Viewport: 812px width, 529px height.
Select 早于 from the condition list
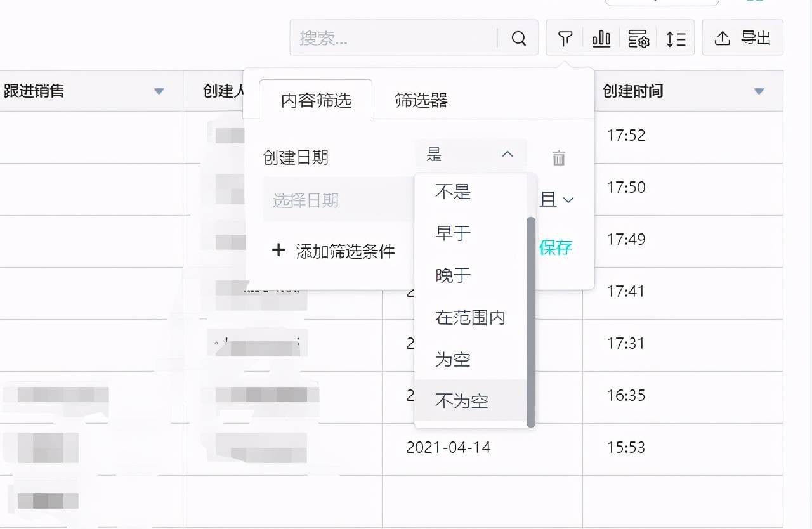[471, 233]
